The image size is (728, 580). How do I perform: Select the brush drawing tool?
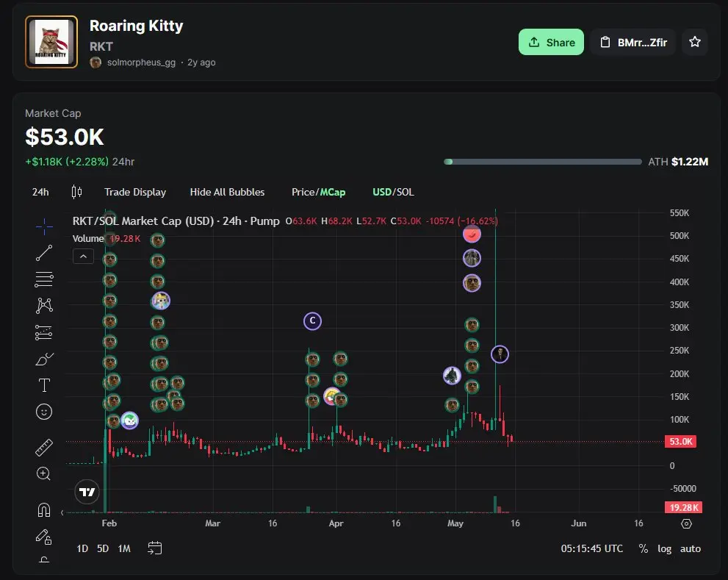(44, 359)
